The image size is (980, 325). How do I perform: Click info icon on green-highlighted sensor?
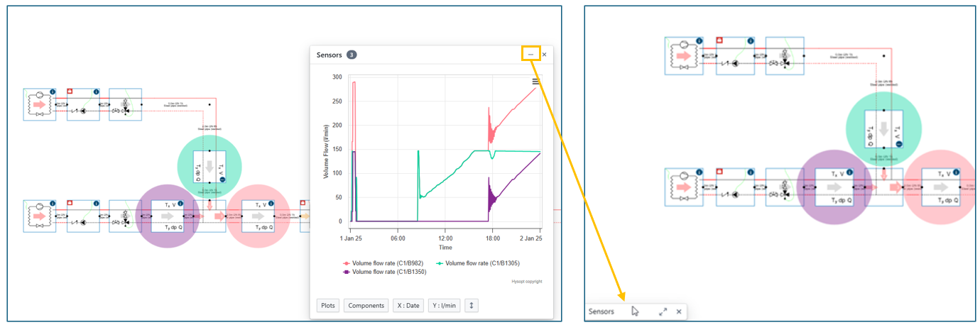222,180
